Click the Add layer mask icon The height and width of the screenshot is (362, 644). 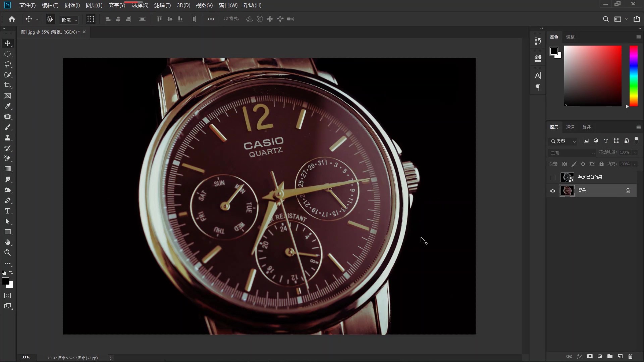[x=590, y=356]
